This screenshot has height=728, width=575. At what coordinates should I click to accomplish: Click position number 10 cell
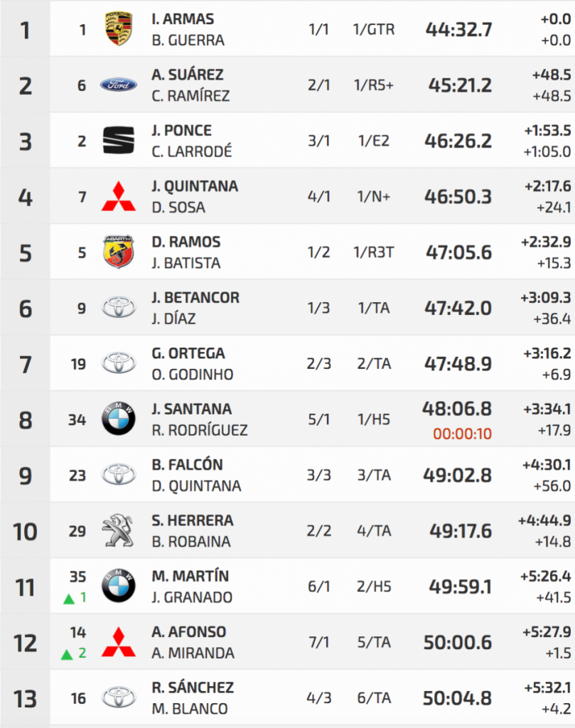coord(26,530)
